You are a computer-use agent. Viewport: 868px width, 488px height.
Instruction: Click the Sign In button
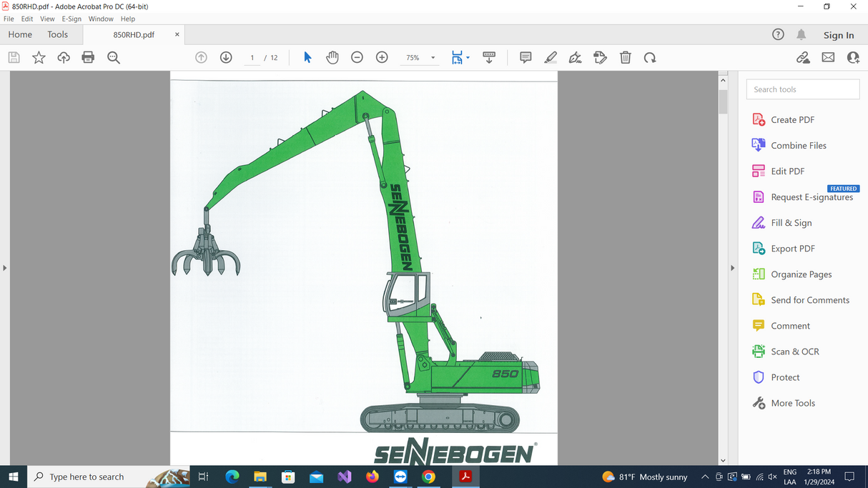click(838, 34)
